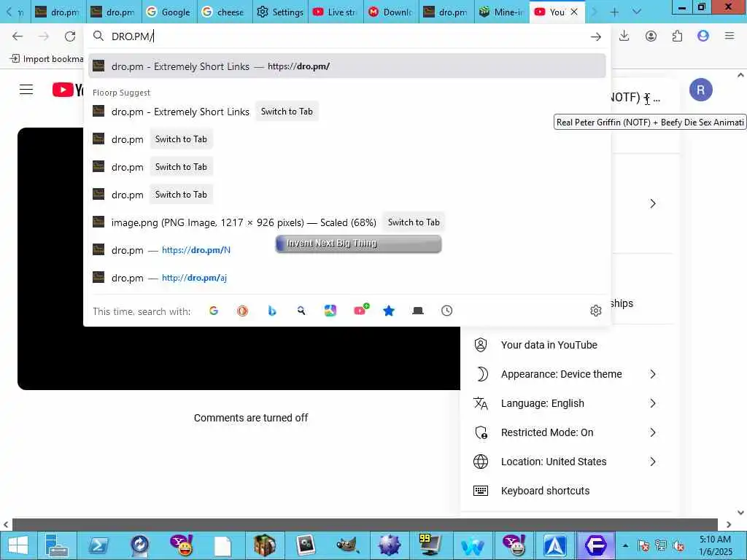Search bookmarks using the star icon
This screenshot has height=560, width=747.
coord(389,311)
